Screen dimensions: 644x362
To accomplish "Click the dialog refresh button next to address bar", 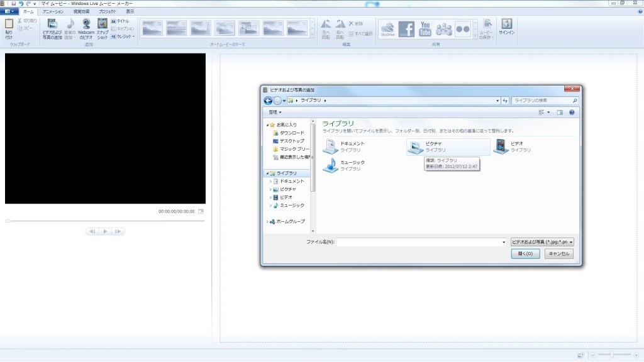I will click(505, 101).
